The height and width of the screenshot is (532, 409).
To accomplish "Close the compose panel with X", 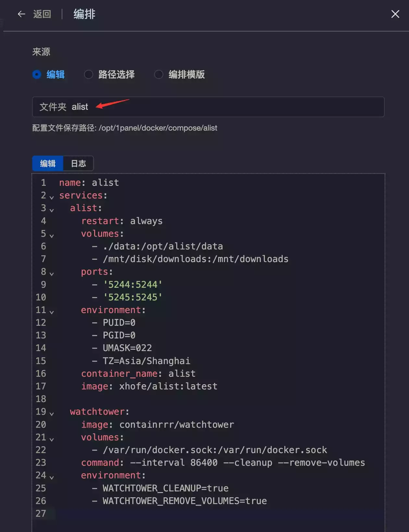I will [x=395, y=14].
